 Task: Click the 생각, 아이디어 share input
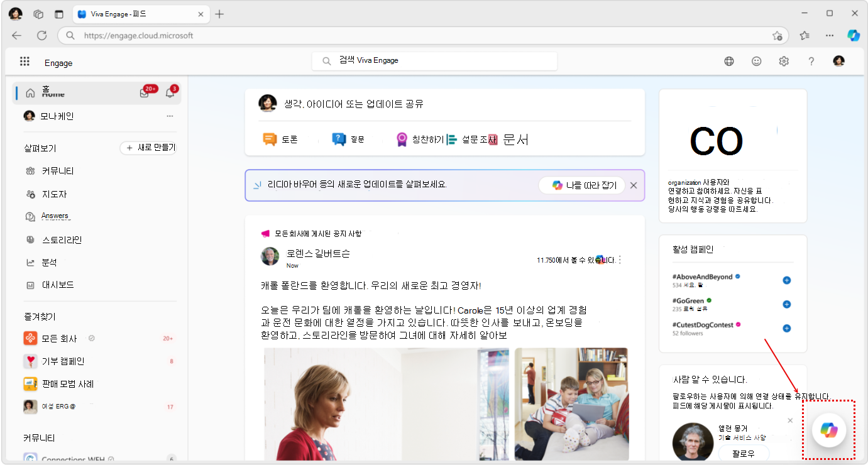point(444,104)
